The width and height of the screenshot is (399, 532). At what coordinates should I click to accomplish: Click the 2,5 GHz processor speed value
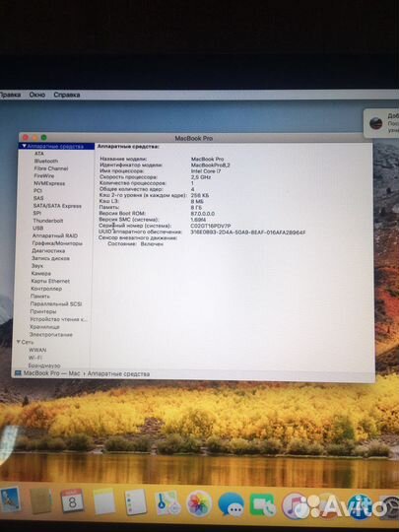coord(201,177)
